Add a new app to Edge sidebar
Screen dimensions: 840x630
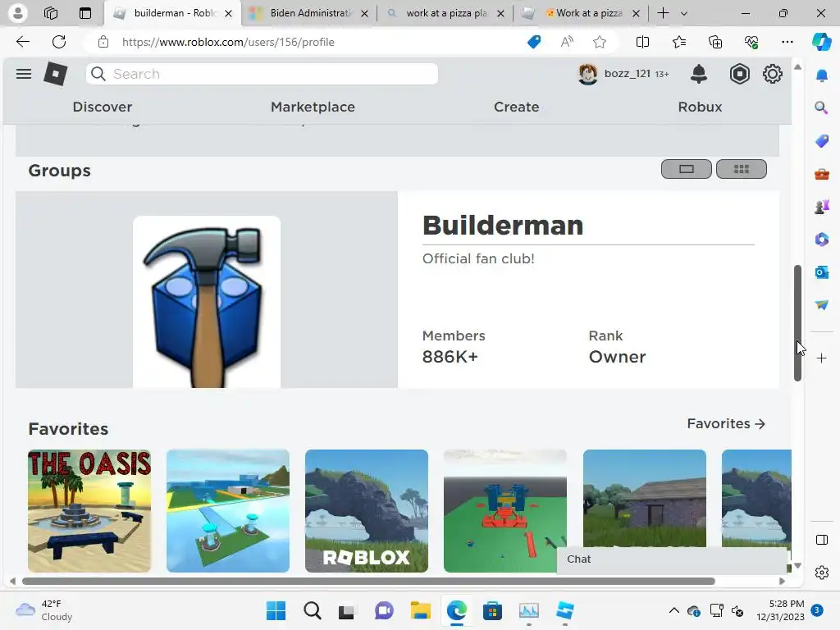point(821,358)
